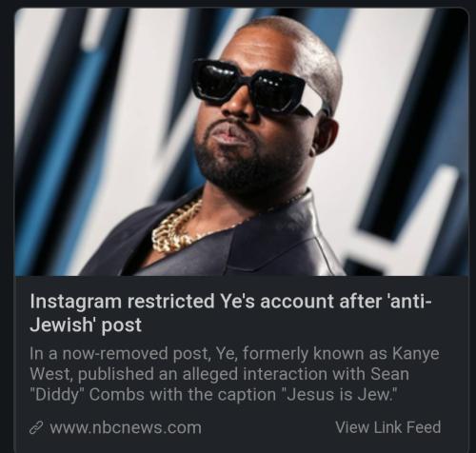Click the 'Kanye' word in the description
The height and width of the screenshot is (453, 476).
pyautogui.click(x=415, y=354)
